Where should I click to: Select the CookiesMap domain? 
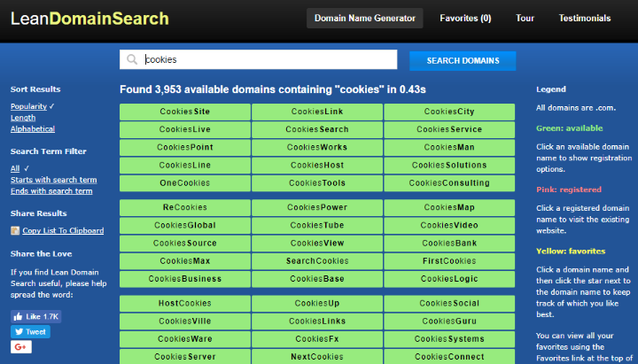coord(449,207)
